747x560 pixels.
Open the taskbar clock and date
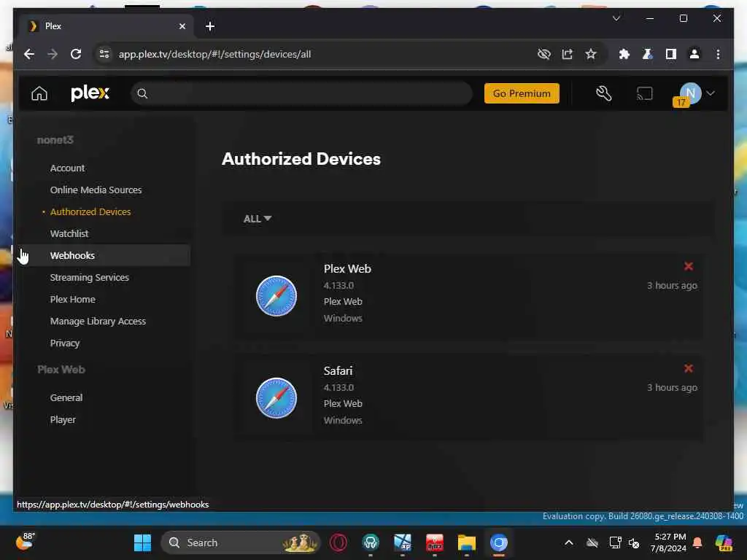(x=668, y=542)
